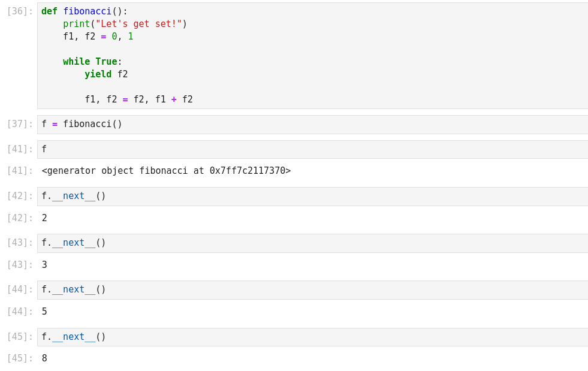Click the "f1, f2 = f2, f1 + f2" line
The width and height of the screenshot is (588, 371).
(138, 99)
